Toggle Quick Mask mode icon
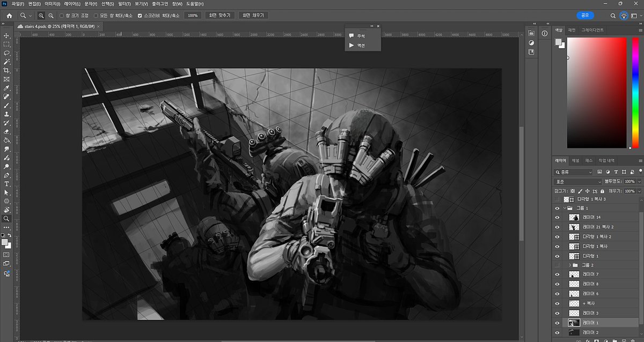This screenshot has width=644, height=342. tap(6, 254)
